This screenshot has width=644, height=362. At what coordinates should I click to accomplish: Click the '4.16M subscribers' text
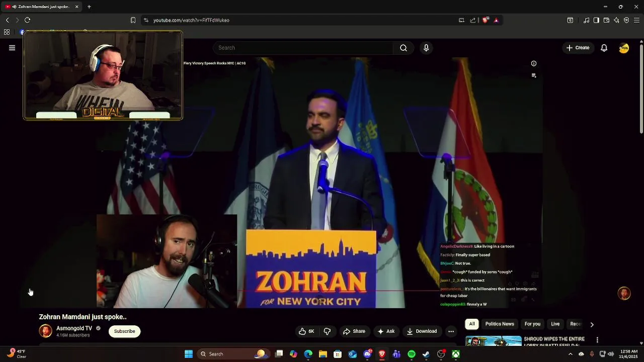click(x=73, y=335)
